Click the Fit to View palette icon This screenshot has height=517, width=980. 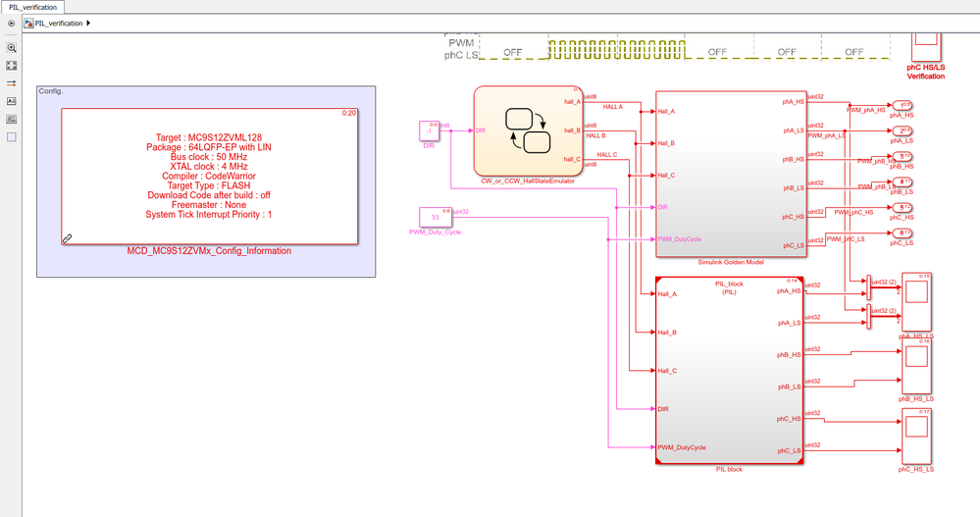point(11,66)
